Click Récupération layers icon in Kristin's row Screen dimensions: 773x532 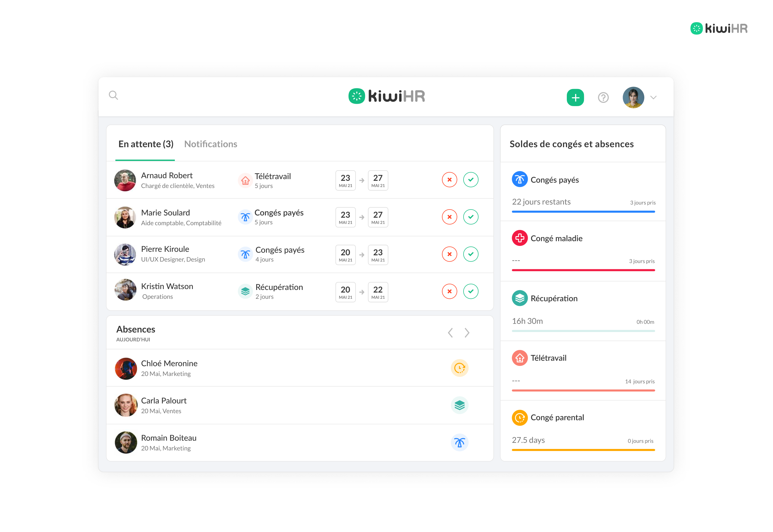pyautogui.click(x=245, y=291)
